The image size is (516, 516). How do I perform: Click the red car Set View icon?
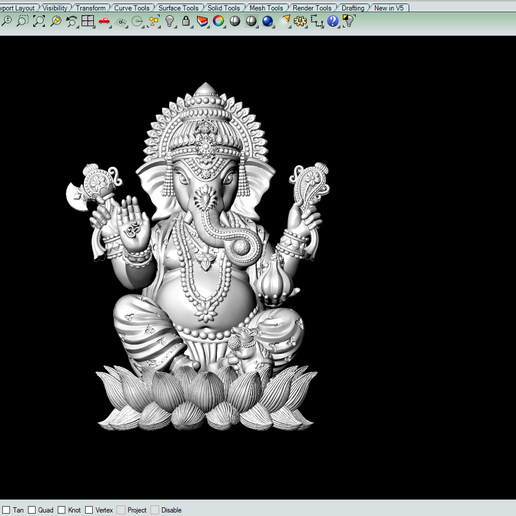coord(104,21)
